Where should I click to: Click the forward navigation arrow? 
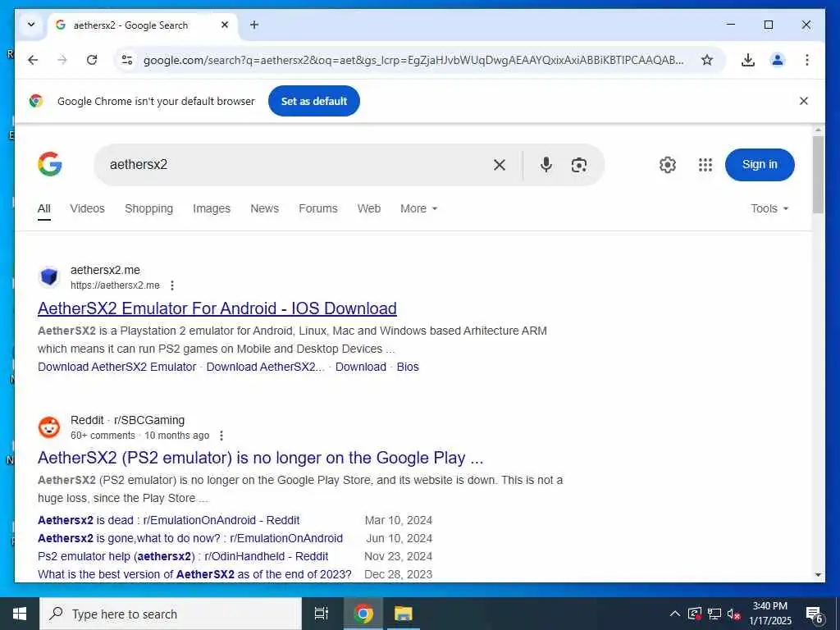coord(62,60)
